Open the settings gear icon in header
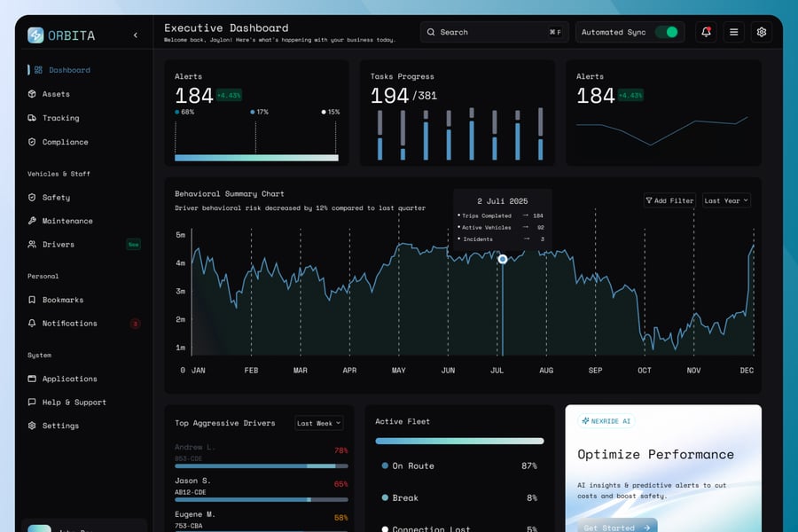This screenshot has width=798, height=532. point(761,32)
